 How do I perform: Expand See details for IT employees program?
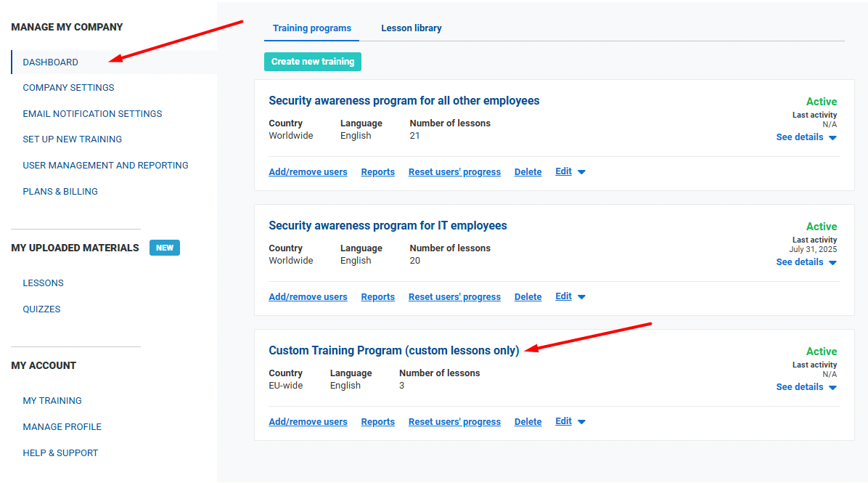(806, 262)
